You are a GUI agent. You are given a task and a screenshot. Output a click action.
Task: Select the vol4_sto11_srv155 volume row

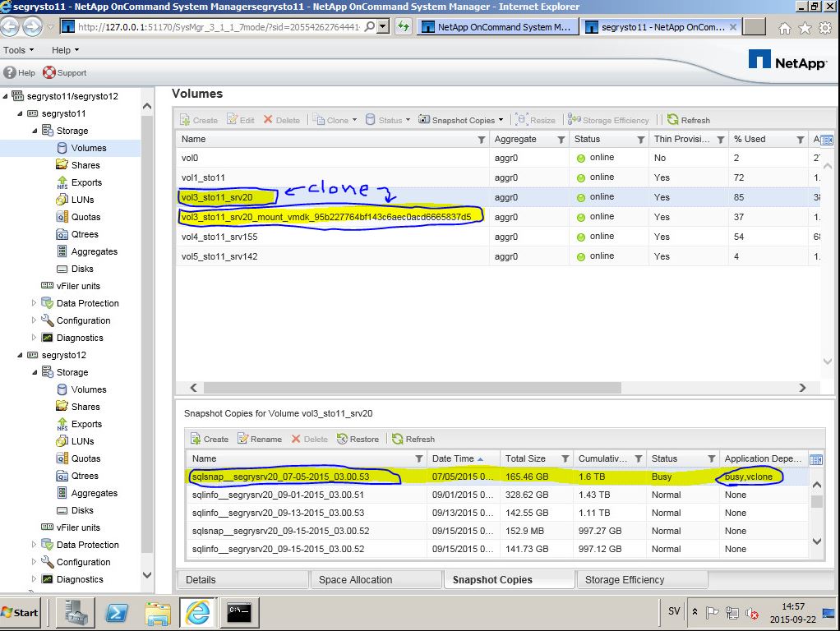pyautogui.click(x=498, y=237)
